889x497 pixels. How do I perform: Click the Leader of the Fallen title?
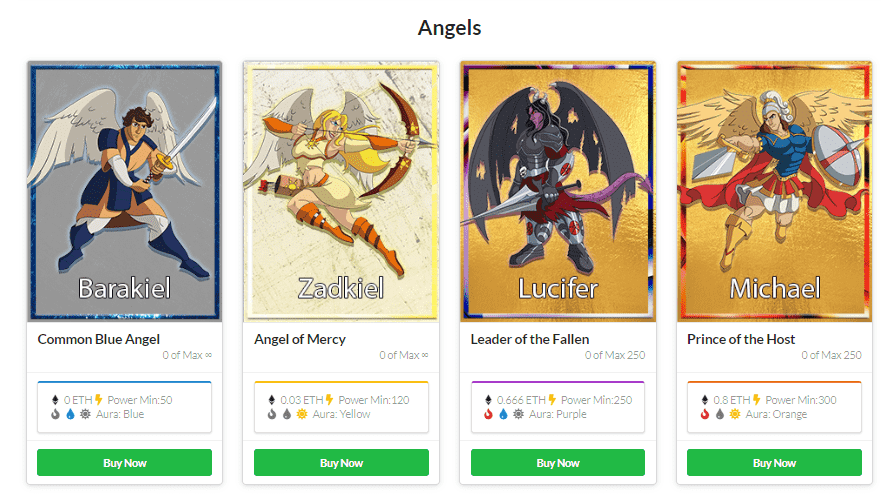point(530,339)
